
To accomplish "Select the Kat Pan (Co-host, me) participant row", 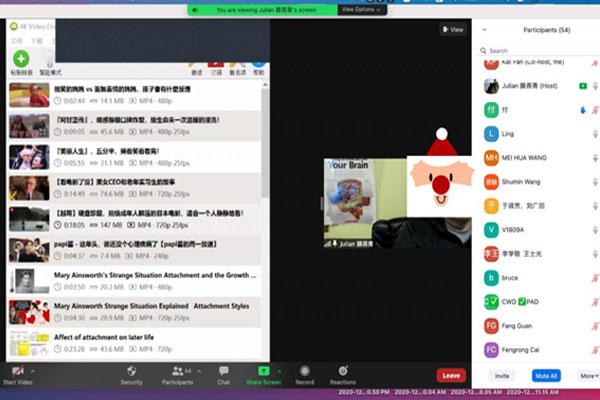I will 539,63.
